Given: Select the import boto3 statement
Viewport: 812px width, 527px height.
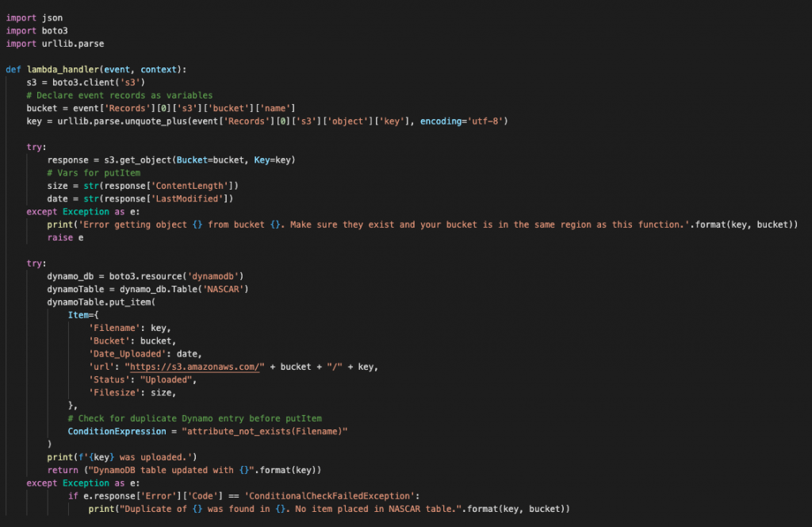Looking at the screenshot, I should pos(36,30).
